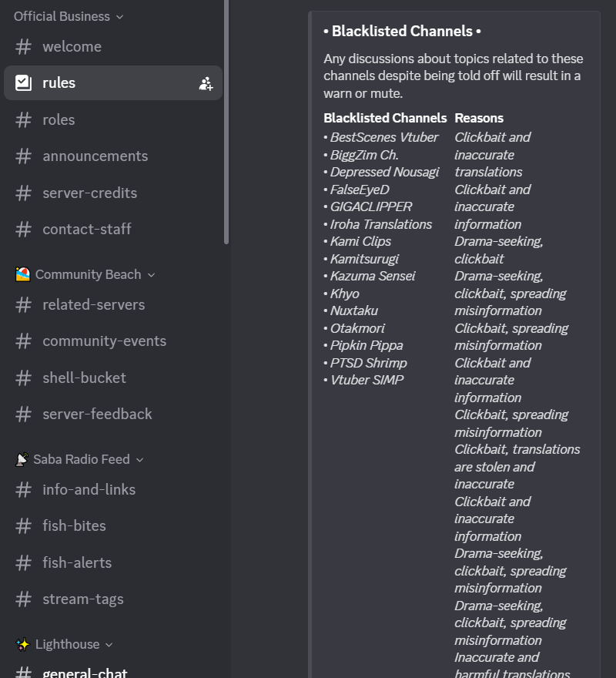Image resolution: width=616 pixels, height=678 pixels.
Task: Click the Lighthouse sparkles emoji icon
Action: tap(23, 644)
